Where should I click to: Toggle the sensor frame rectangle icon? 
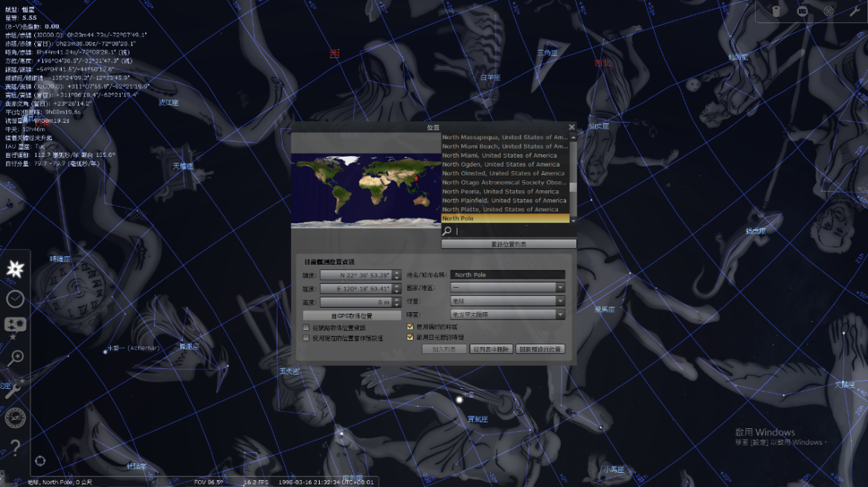tap(803, 11)
